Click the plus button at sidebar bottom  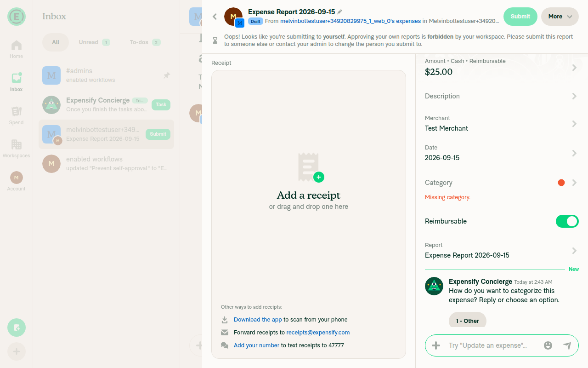coord(17,352)
